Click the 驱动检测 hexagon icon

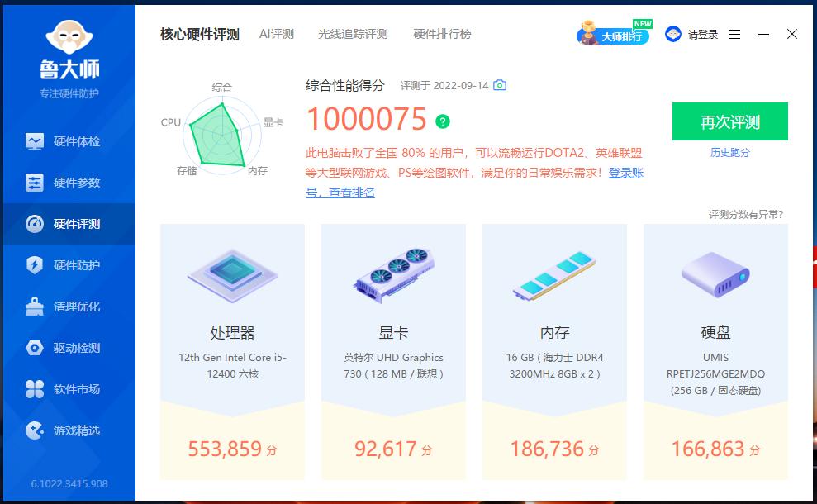35,348
